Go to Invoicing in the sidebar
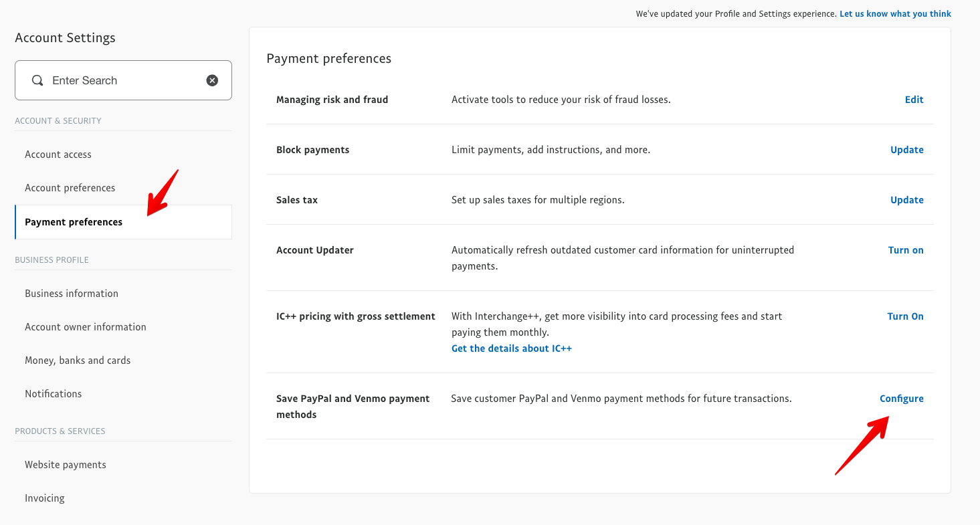 [x=45, y=498]
